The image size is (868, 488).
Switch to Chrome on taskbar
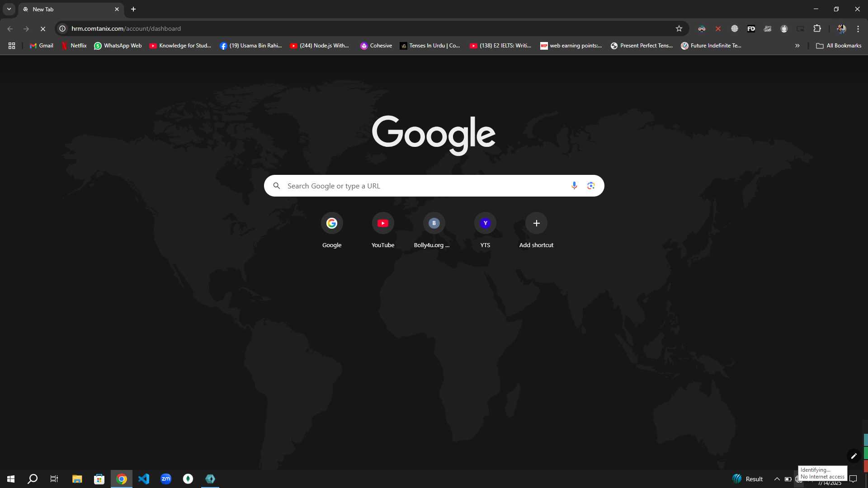tap(122, 479)
